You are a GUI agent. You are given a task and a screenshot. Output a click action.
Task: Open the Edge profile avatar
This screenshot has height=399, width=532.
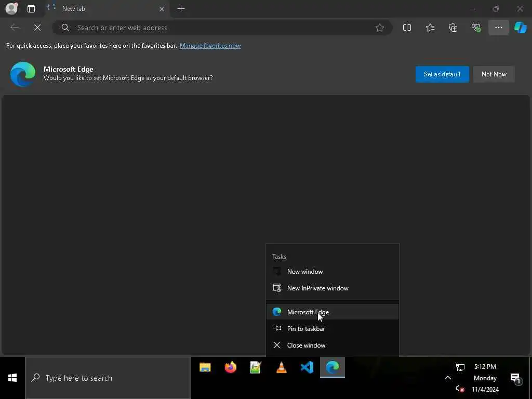tap(11, 8)
